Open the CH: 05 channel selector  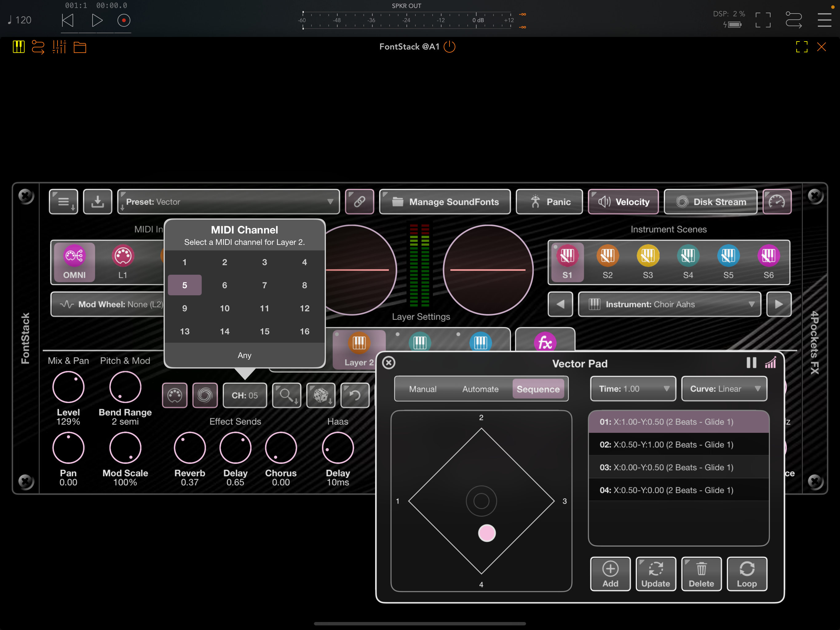(245, 396)
